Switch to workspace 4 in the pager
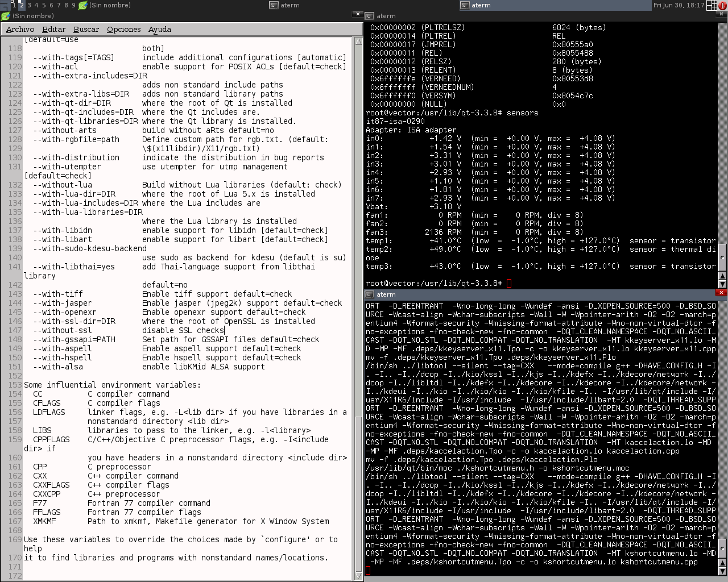The width and height of the screenshot is (728, 582). [x=36, y=5]
